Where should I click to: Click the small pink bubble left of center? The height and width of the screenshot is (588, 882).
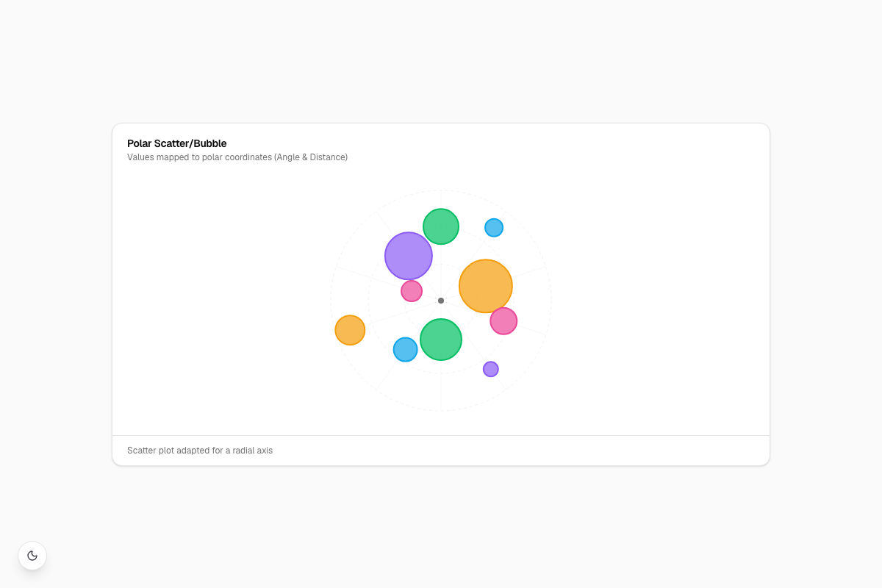(412, 291)
